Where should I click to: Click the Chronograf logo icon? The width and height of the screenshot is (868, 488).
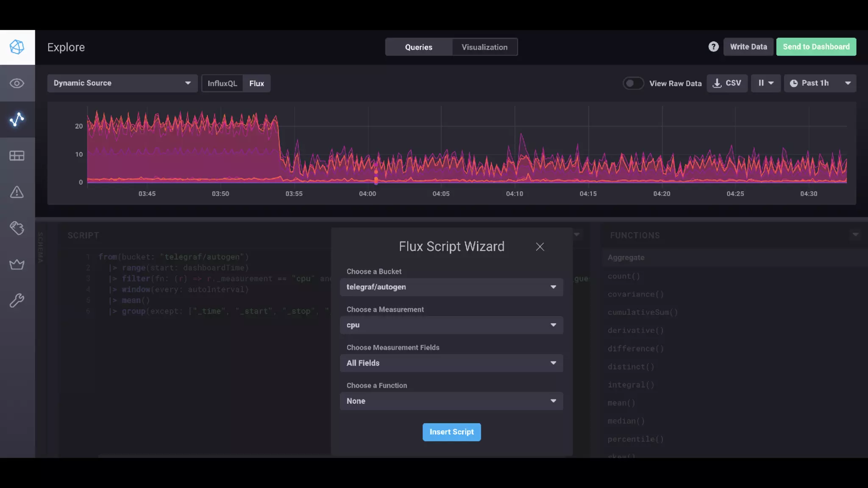17,47
